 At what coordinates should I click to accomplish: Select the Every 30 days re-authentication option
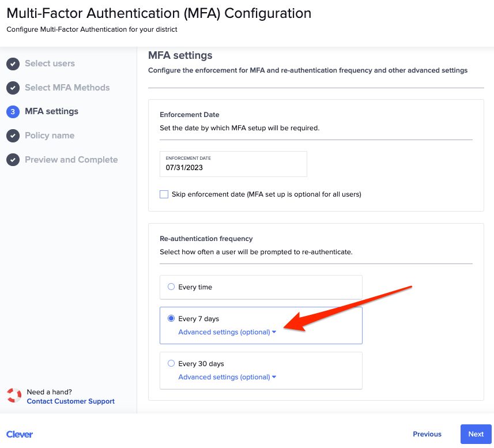click(x=171, y=363)
